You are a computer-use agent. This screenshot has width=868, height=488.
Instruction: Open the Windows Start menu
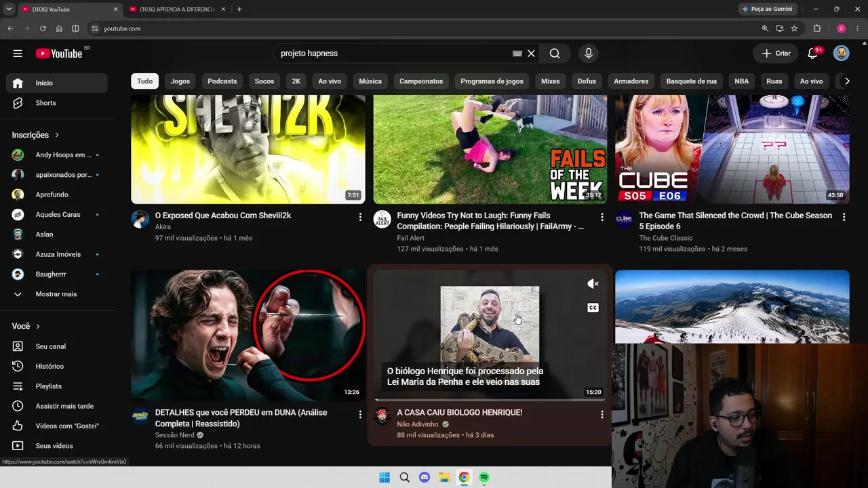pyautogui.click(x=384, y=477)
